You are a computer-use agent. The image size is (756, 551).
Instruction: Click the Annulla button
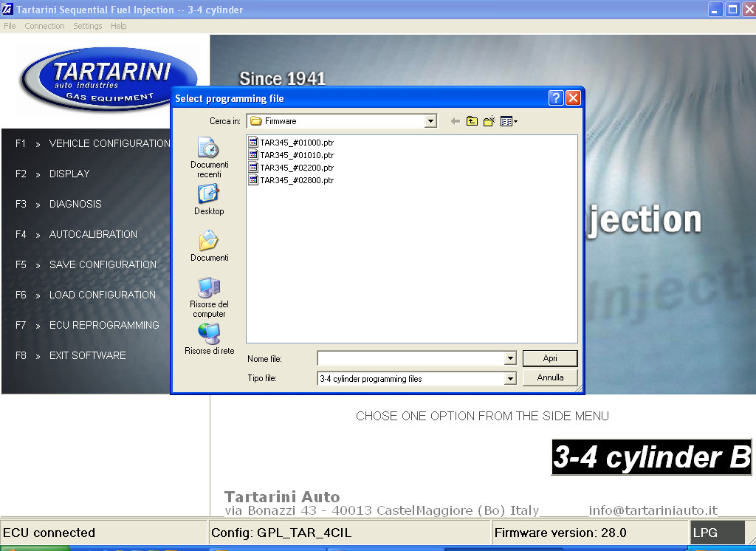point(550,377)
